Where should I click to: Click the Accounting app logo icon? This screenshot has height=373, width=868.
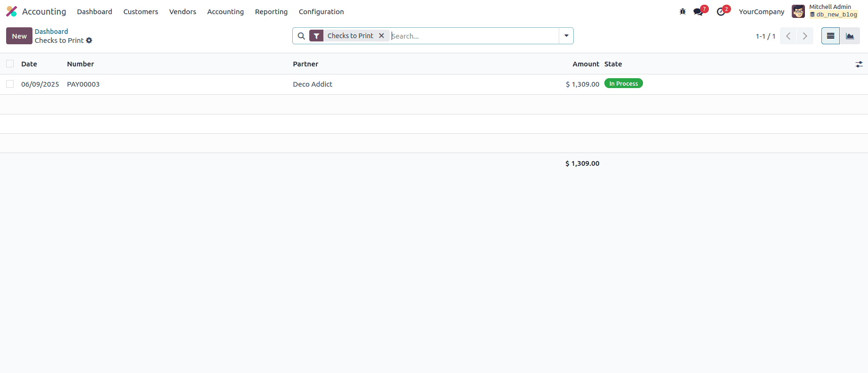click(12, 11)
